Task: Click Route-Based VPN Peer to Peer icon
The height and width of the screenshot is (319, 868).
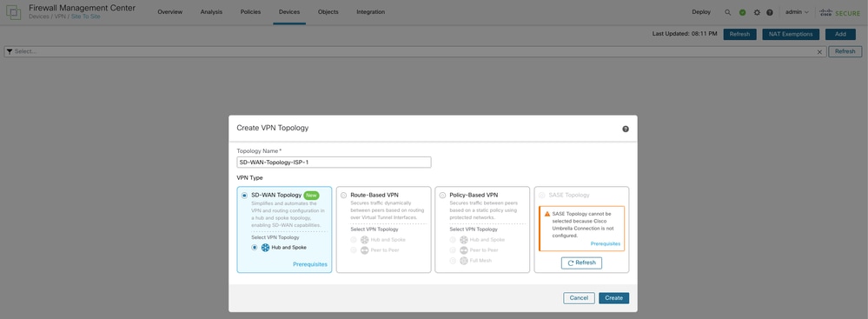Action: pos(364,250)
